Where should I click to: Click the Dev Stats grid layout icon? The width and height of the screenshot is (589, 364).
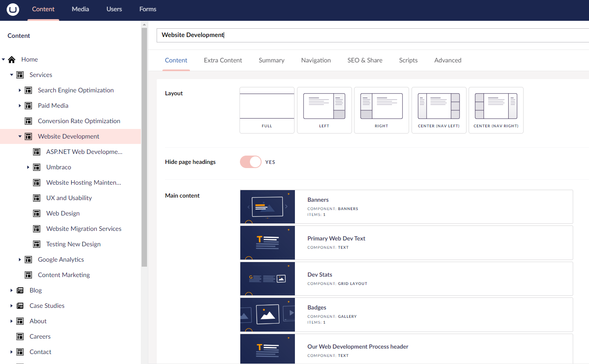tap(267, 279)
